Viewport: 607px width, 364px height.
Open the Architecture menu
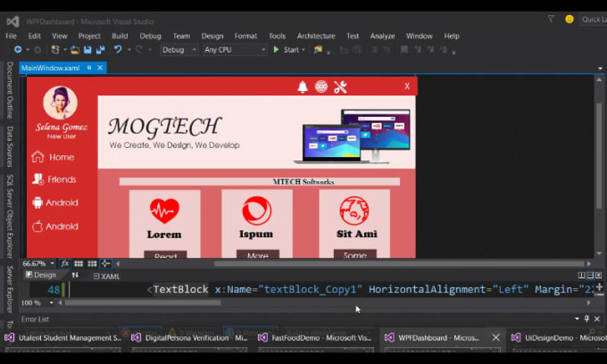(316, 36)
